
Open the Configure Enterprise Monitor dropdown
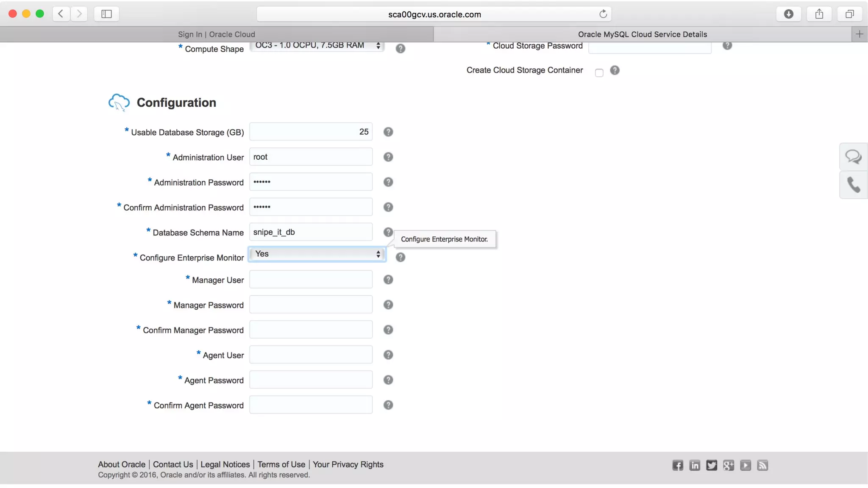[x=317, y=254]
